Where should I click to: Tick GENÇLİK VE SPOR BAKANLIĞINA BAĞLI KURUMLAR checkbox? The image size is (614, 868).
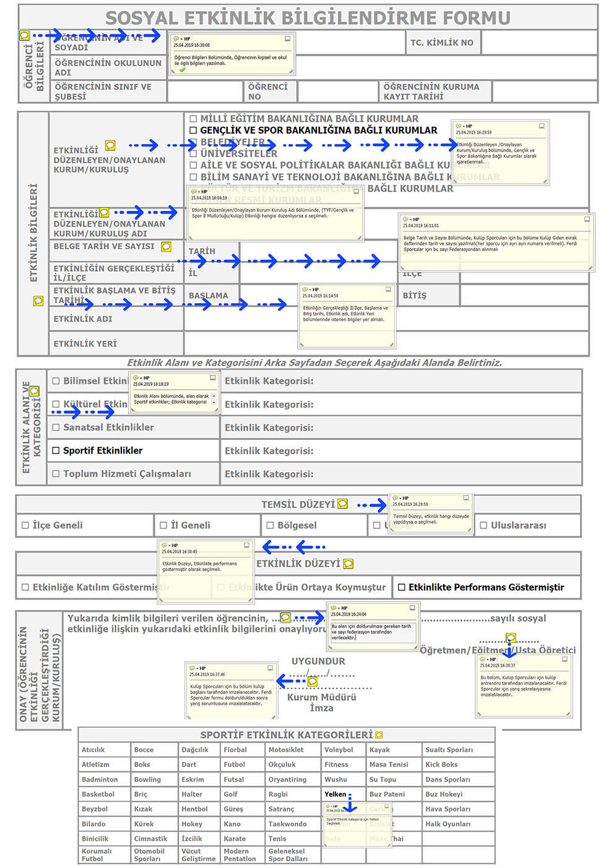(193, 131)
